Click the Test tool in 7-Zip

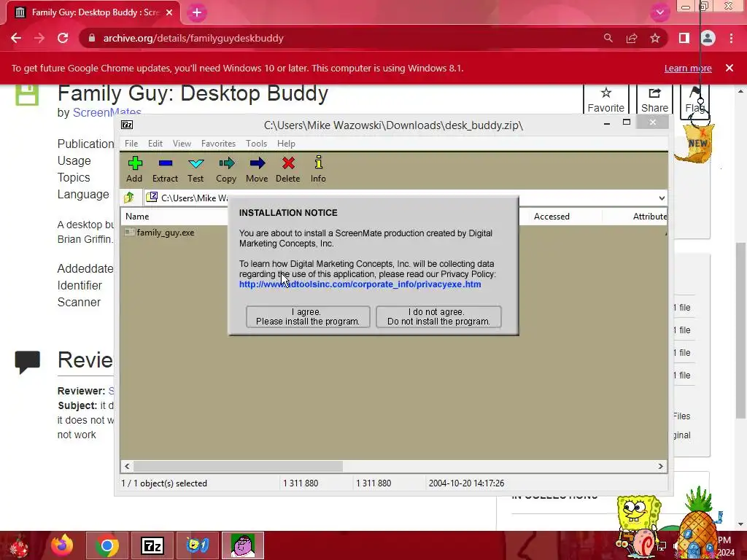[x=196, y=169]
